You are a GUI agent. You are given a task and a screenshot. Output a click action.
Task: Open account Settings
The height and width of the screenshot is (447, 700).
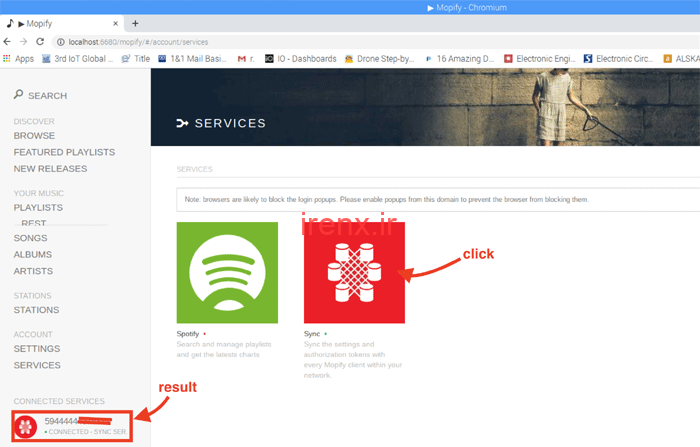pos(36,349)
